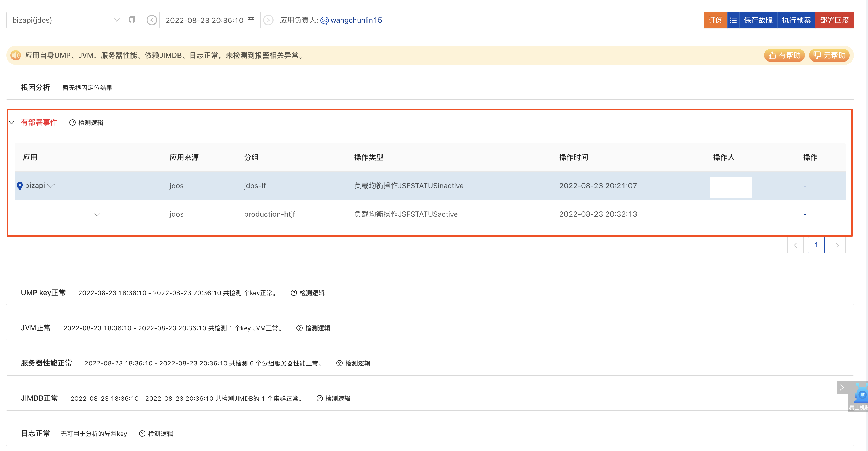Click the 操作人 column header

coord(724,157)
